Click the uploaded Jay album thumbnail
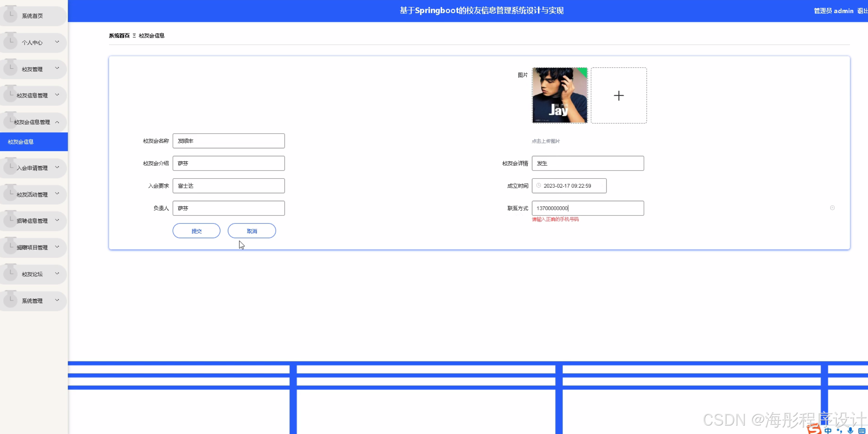 (x=559, y=95)
